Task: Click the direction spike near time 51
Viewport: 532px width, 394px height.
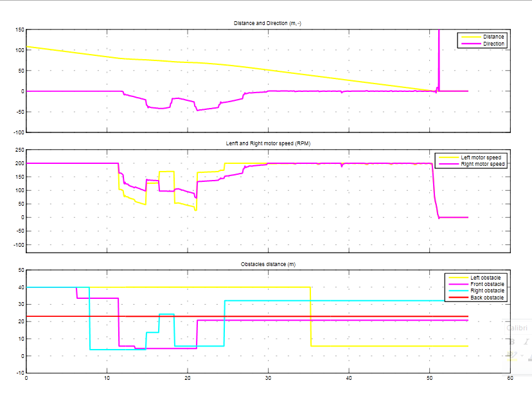Action: [x=439, y=59]
